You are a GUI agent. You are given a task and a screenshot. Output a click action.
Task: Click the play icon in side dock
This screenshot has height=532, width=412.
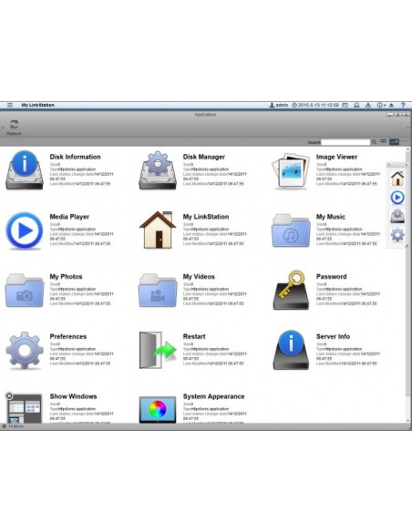click(x=397, y=197)
